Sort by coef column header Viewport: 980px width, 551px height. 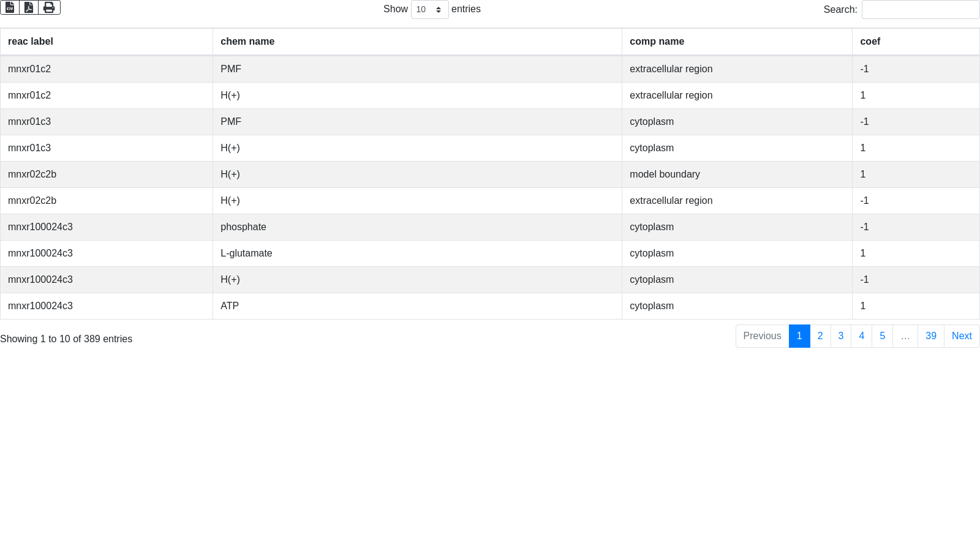click(870, 42)
